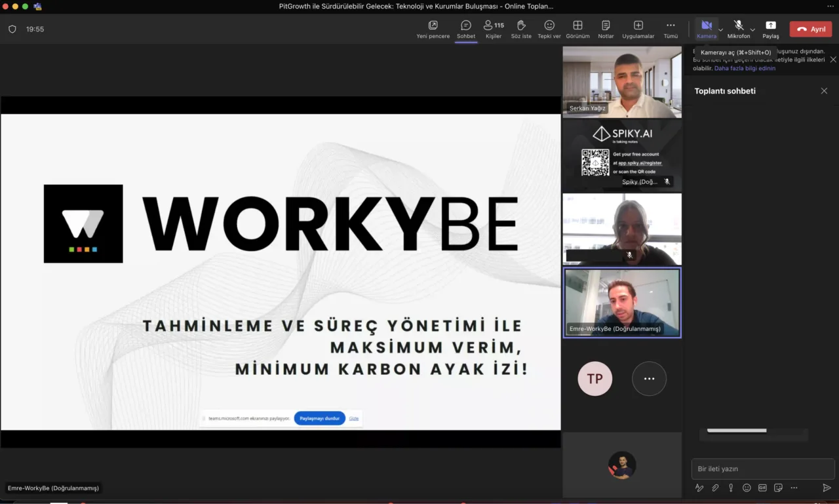Share content with the Paylaş button
839x504 pixels.
771,29
